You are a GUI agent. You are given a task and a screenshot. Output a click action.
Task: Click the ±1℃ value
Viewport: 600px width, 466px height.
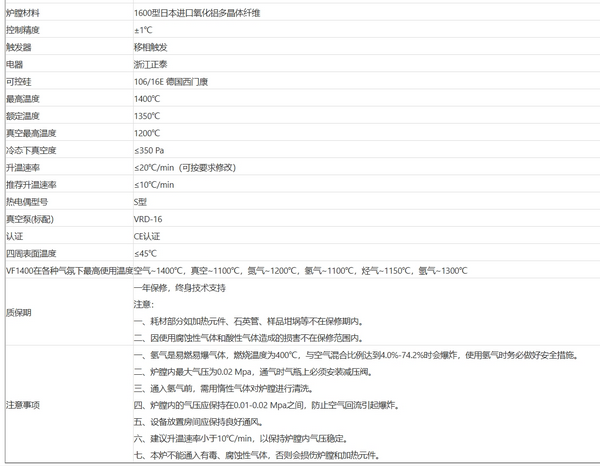pyautogui.click(x=143, y=30)
